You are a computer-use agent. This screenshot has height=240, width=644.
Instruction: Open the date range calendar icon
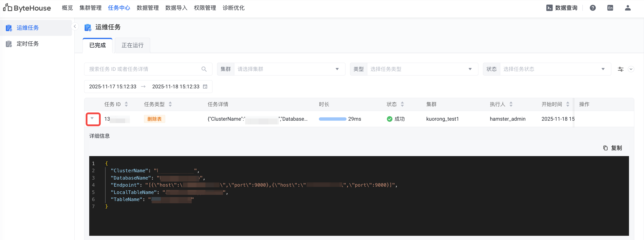click(x=205, y=87)
